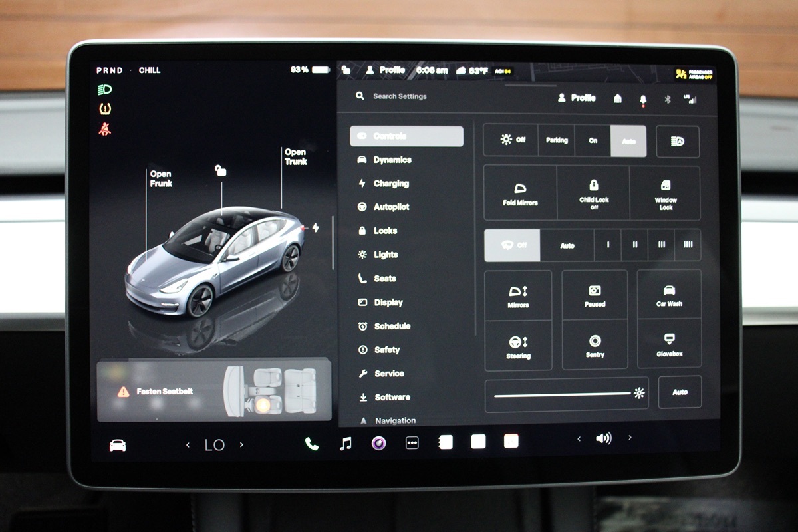Activate Car Wash mode
Screen dimensions: 798x532
[x=669, y=295]
